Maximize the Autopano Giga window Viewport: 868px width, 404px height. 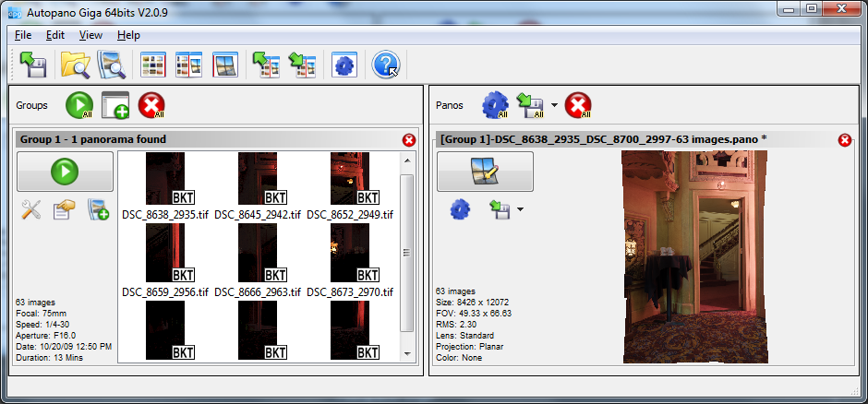(812, 8)
